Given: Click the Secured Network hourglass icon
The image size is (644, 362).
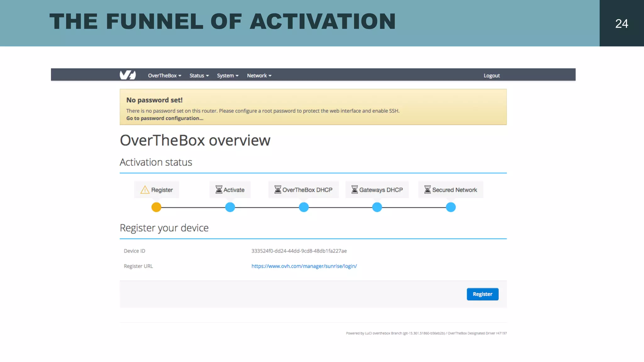Looking at the screenshot, I should click(x=427, y=189).
